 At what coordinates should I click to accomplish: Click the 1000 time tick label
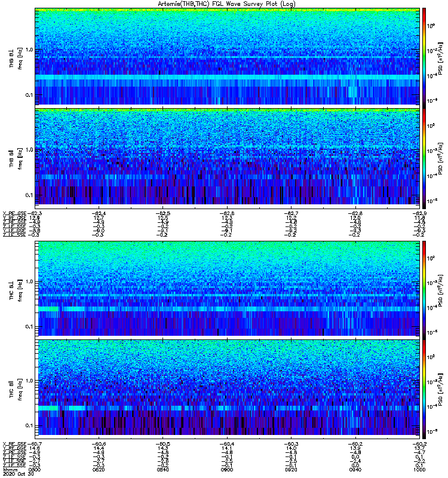click(420, 470)
